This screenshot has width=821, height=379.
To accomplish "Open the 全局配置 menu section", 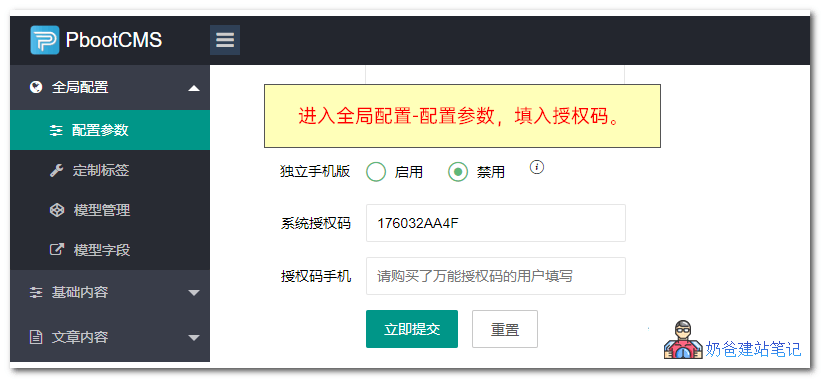I will pos(110,87).
